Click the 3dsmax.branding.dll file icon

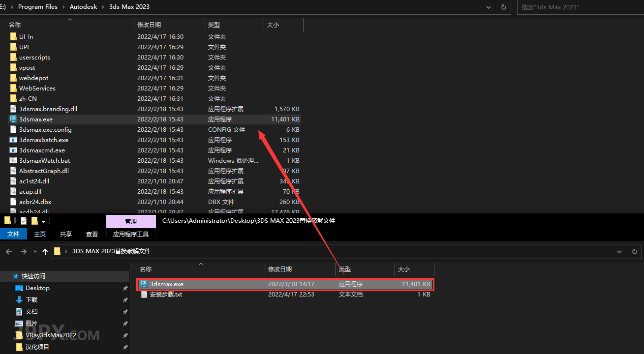click(x=13, y=109)
